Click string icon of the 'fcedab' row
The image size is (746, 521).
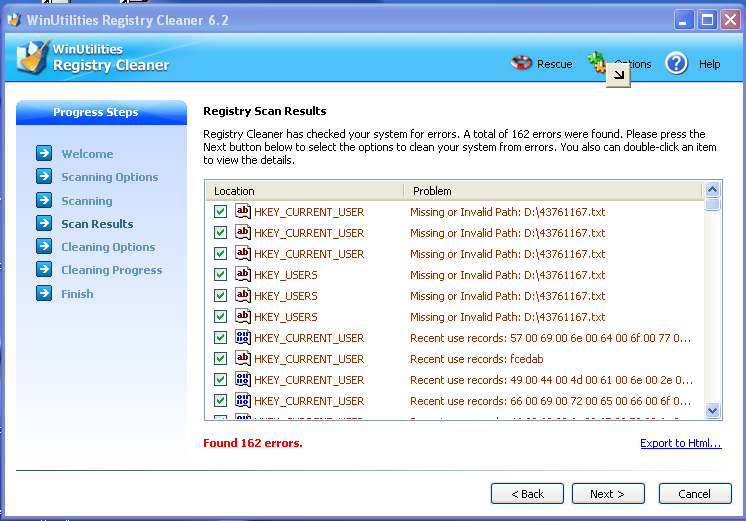pos(243,358)
